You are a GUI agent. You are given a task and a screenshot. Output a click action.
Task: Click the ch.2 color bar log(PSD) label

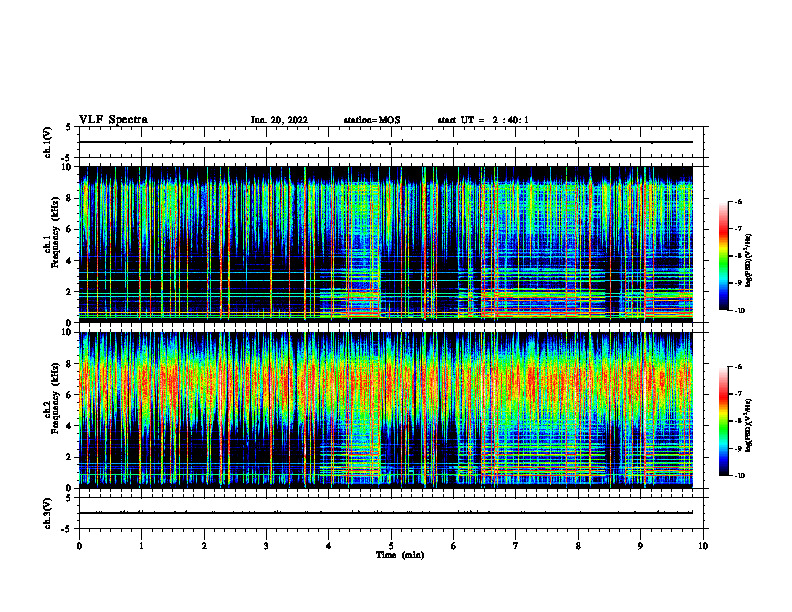pos(748,426)
